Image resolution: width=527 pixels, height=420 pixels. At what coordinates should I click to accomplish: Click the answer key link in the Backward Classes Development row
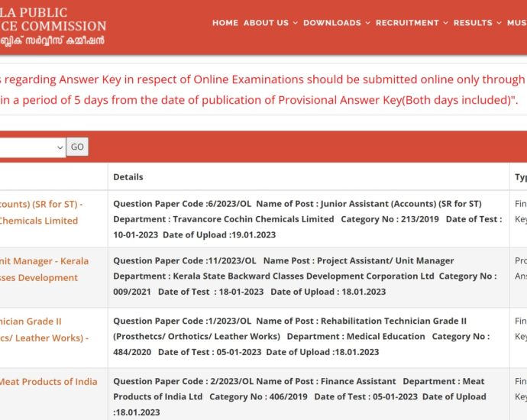(x=520, y=269)
